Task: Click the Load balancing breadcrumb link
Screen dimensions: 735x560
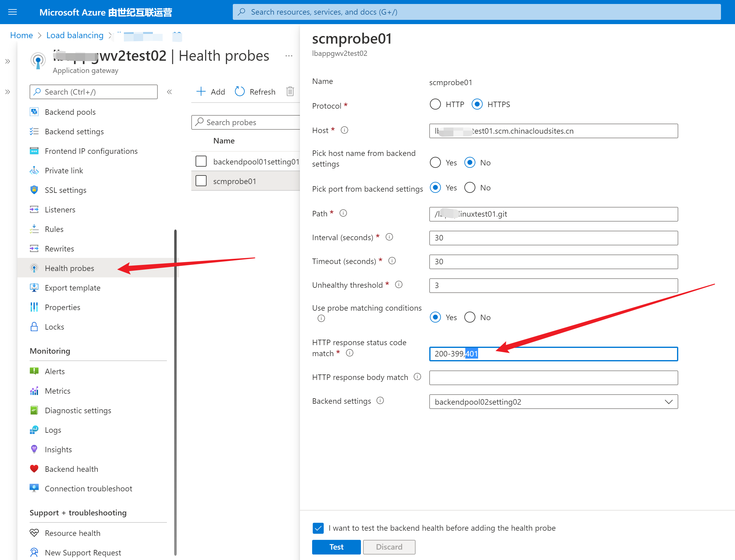Action: (75, 35)
